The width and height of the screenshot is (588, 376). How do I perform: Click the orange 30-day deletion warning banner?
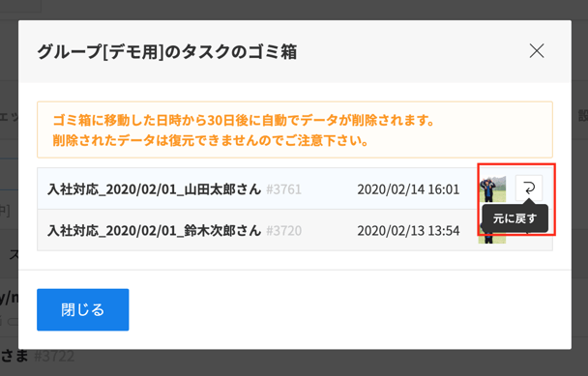[x=295, y=130]
